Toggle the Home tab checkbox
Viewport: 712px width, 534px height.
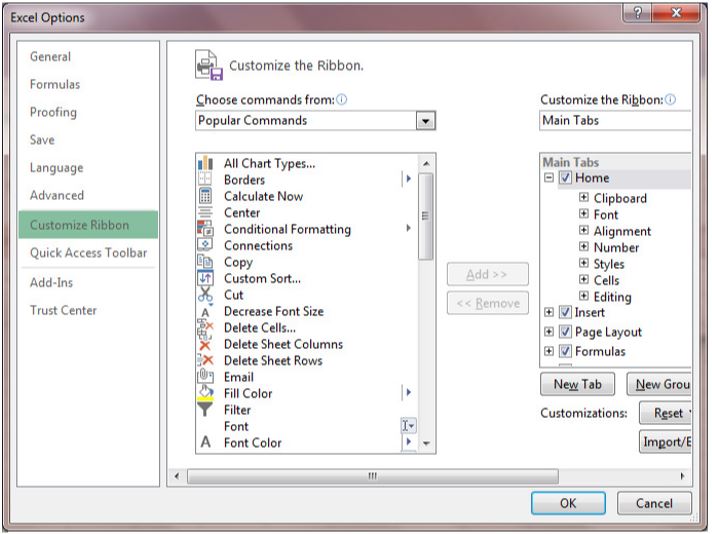pyautogui.click(x=565, y=178)
